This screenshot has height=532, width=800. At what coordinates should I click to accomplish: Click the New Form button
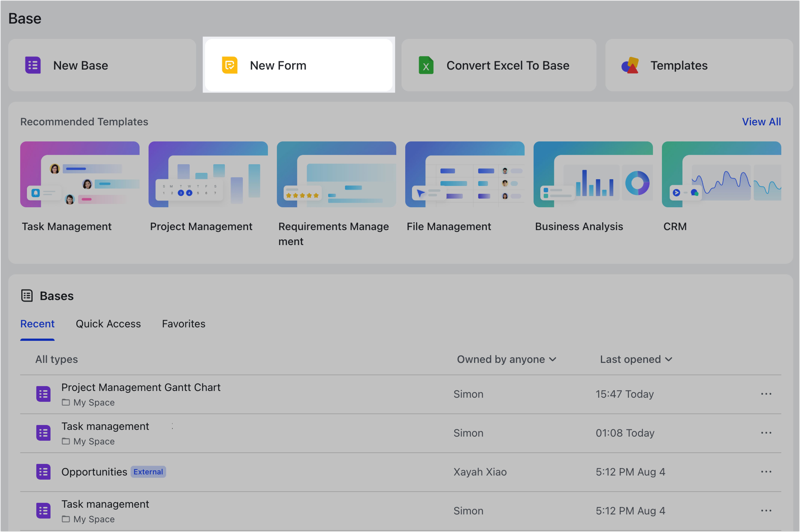[x=299, y=65]
